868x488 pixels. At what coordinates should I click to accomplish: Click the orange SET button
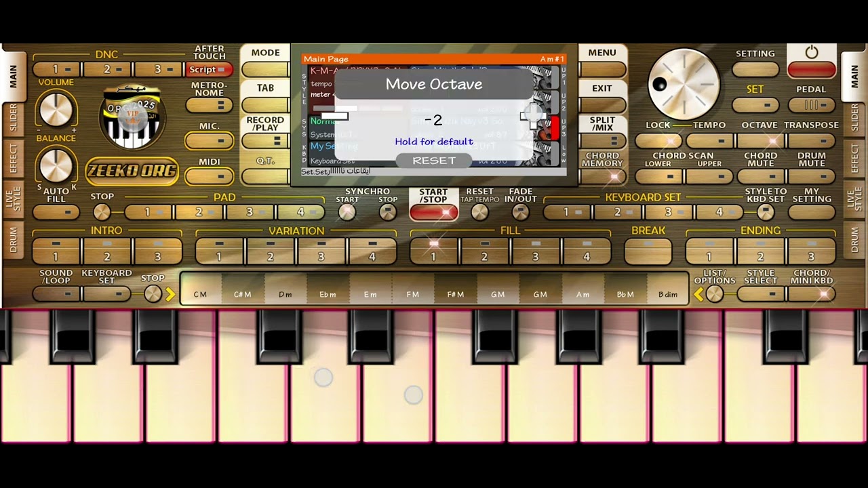click(x=755, y=105)
